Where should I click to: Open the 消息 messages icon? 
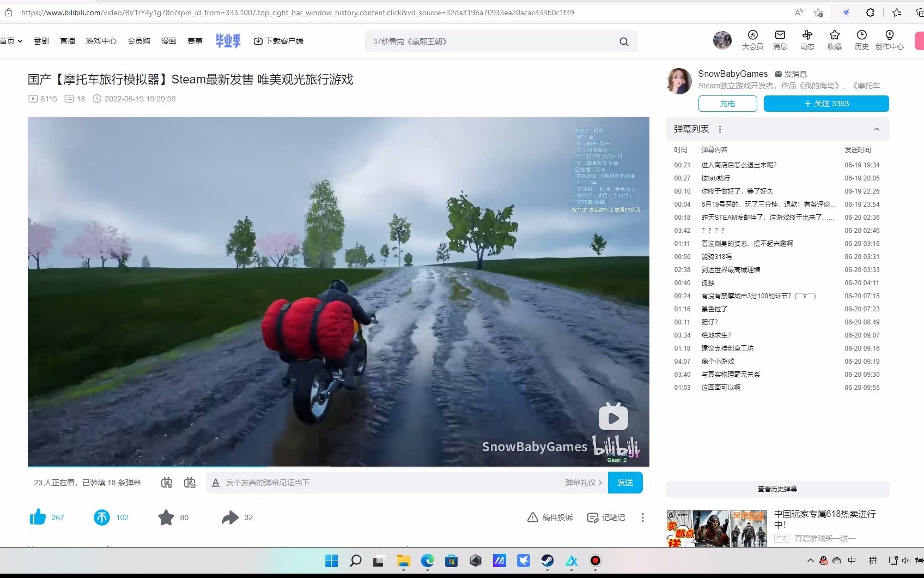(x=780, y=40)
